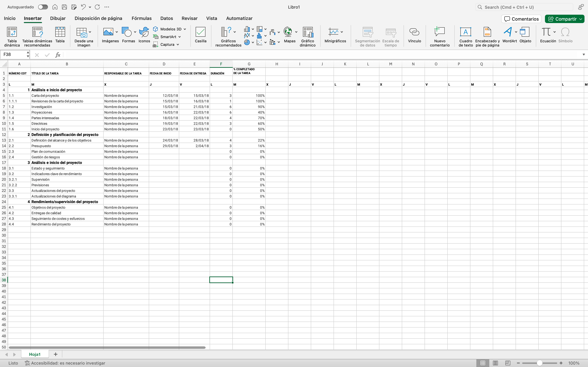Switch to page break preview view

(x=507, y=363)
